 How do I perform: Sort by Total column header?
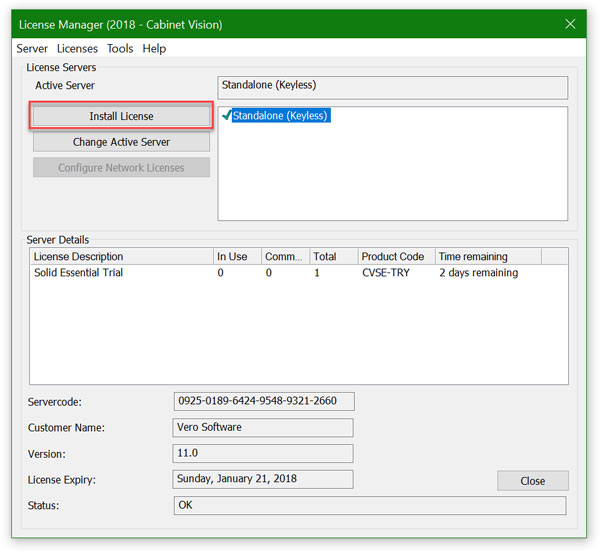click(334, 256)
